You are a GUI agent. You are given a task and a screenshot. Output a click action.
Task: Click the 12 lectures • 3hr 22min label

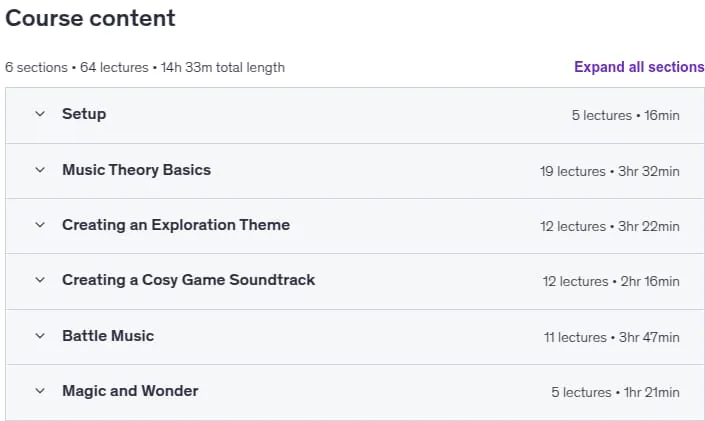(610, 226)
